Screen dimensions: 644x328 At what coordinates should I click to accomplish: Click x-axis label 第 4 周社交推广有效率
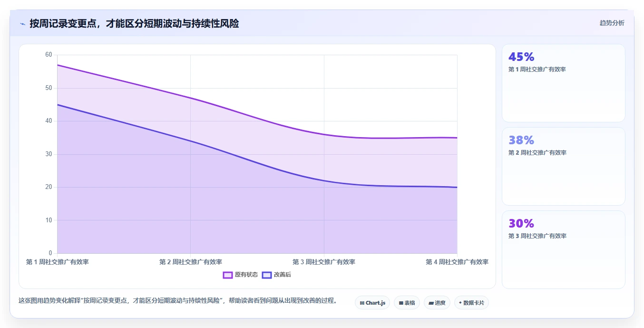tap(457, 262)
